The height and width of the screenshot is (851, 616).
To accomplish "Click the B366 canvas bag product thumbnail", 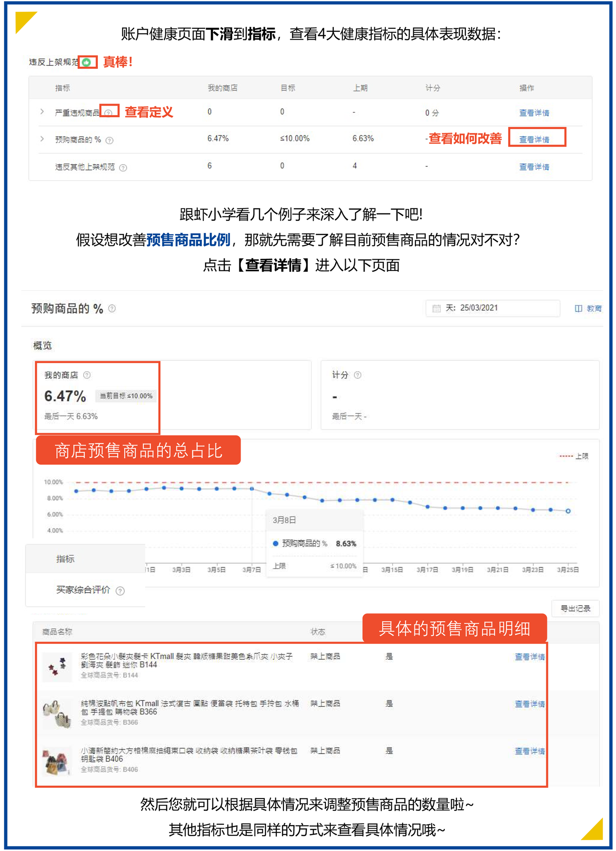I will [x=57, y=714].
